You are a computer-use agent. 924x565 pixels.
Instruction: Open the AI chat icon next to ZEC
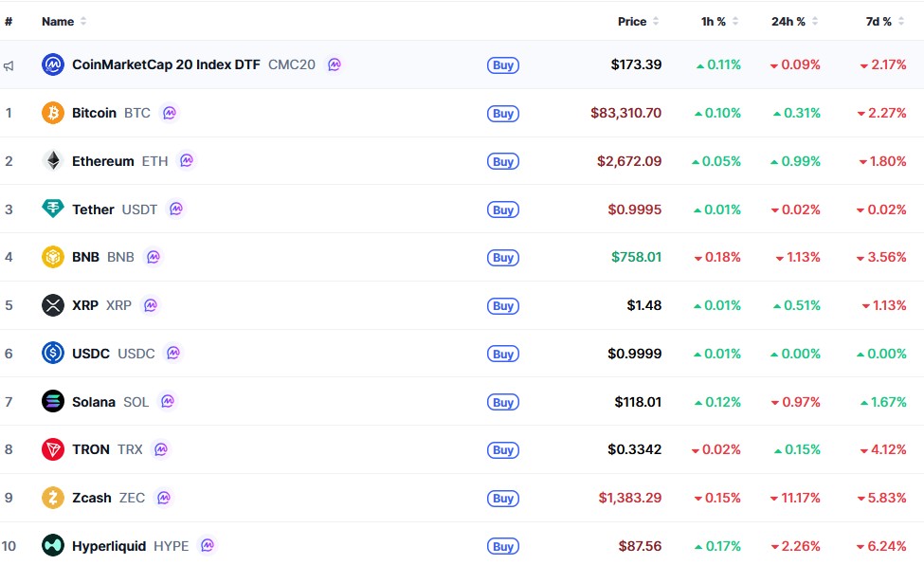164,498
